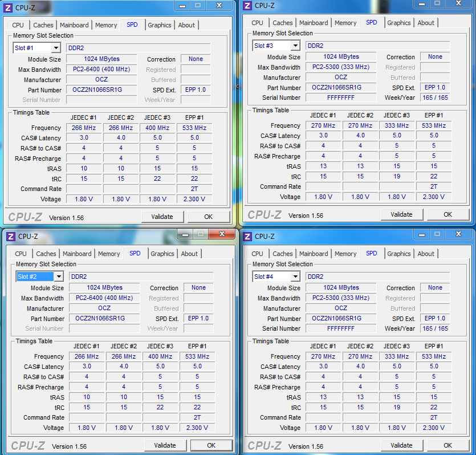Click Validate in Slot #1 window
This screenshot has height=455, width=476.
[x=162, y=217]
